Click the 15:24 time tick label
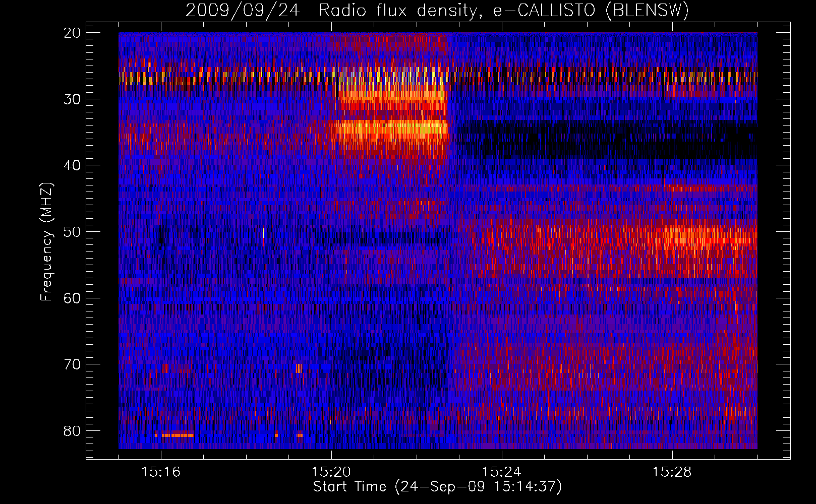This screenshot has height=504, width=816. pos(502,472)
